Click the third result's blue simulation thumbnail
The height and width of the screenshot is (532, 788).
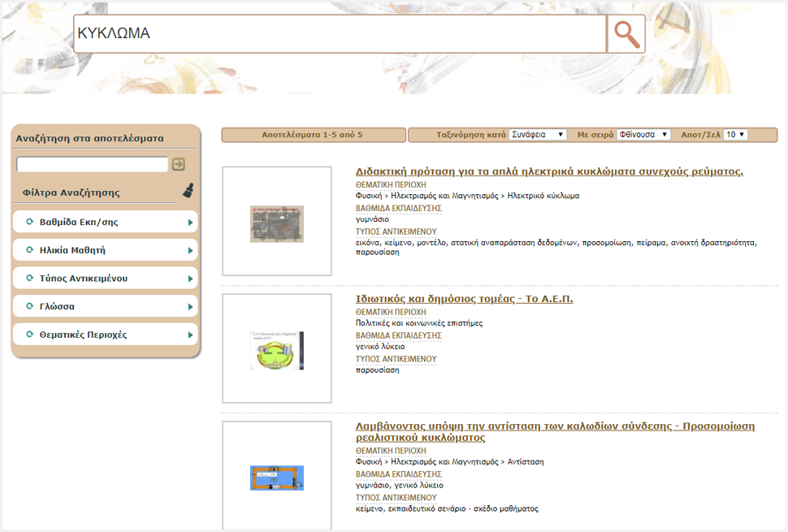277,478
